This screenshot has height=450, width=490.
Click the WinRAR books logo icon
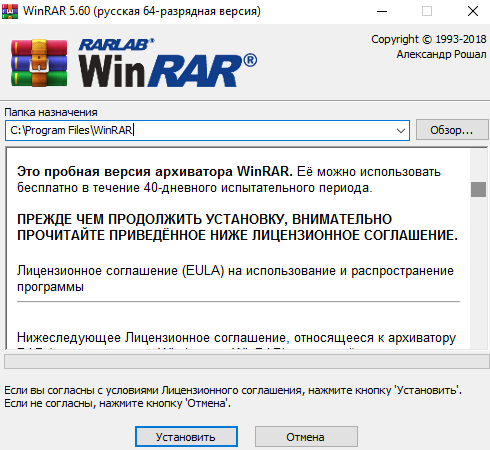pos(39,62)
